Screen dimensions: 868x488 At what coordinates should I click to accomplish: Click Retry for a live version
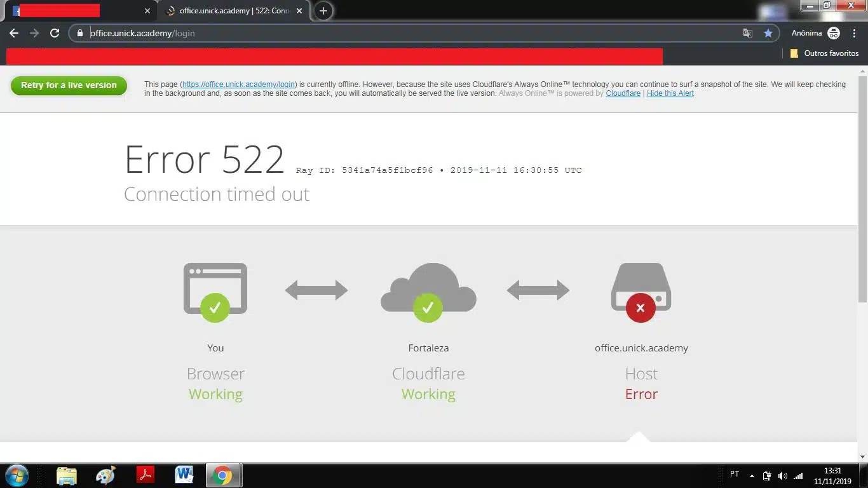[69, 86]
